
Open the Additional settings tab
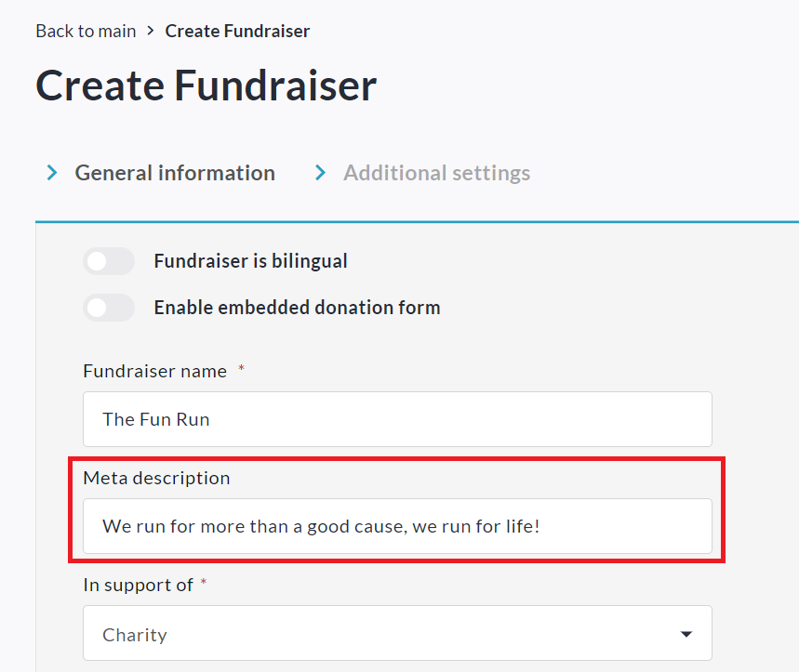click(x=436, y=173)
